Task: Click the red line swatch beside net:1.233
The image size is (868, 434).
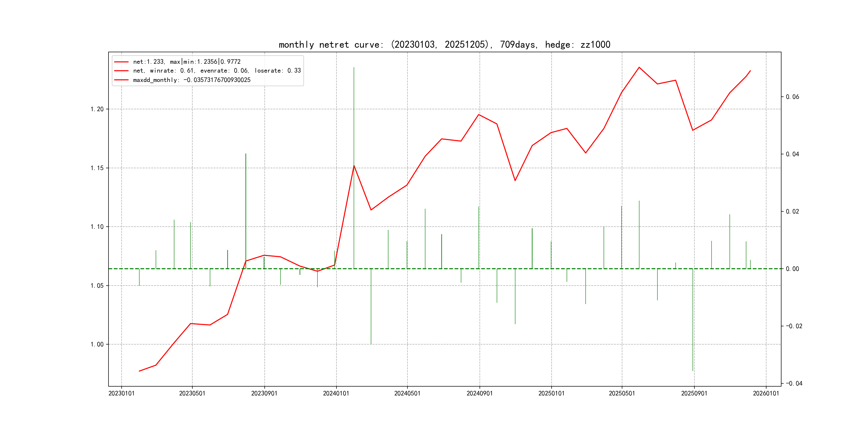Action: (x=121, y=62)
